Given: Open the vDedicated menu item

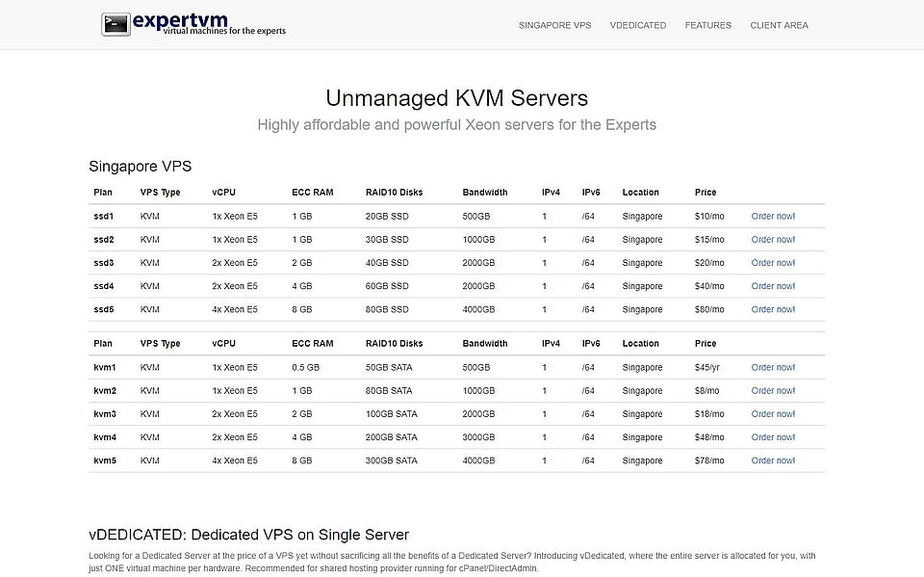Looking at the screenshot, I should pos(637,25).
